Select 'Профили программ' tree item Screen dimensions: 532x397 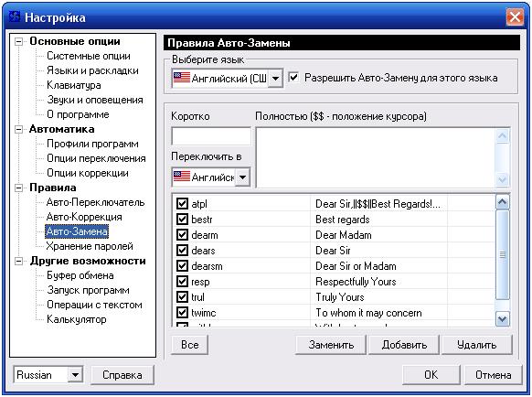click(92, 144)
